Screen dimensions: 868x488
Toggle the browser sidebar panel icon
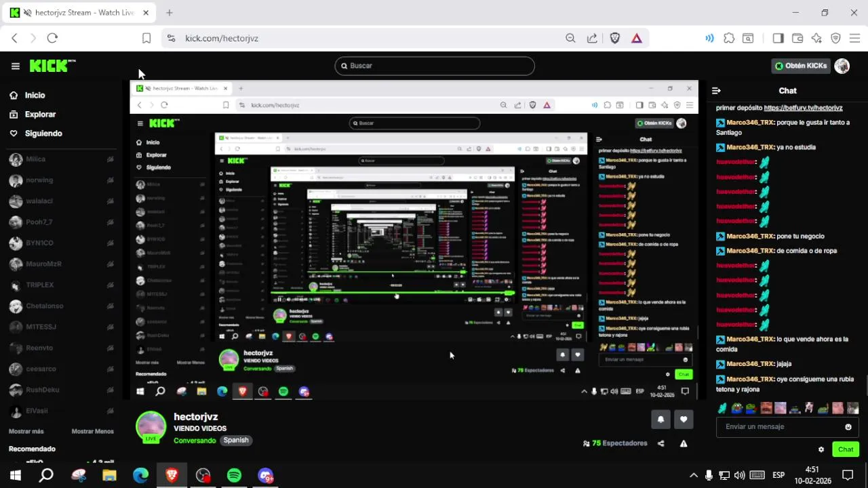(778, 39)
